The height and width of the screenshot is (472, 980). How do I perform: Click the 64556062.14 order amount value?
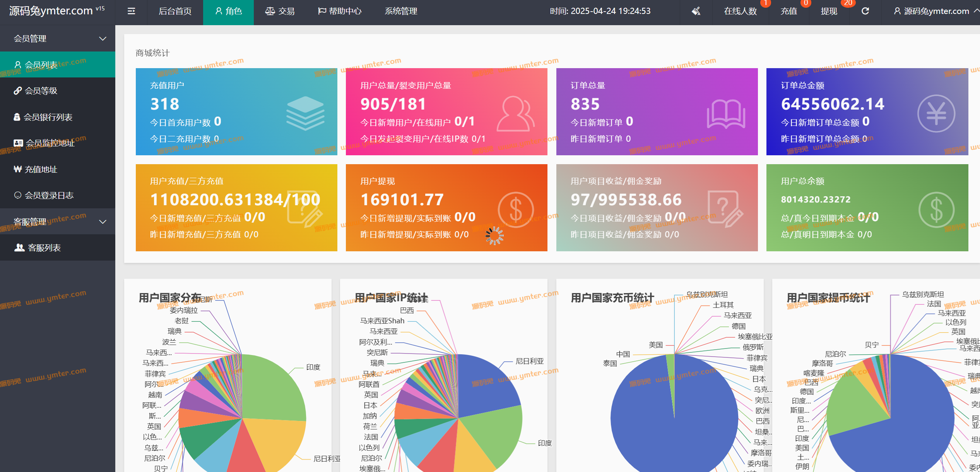(833, 104)
